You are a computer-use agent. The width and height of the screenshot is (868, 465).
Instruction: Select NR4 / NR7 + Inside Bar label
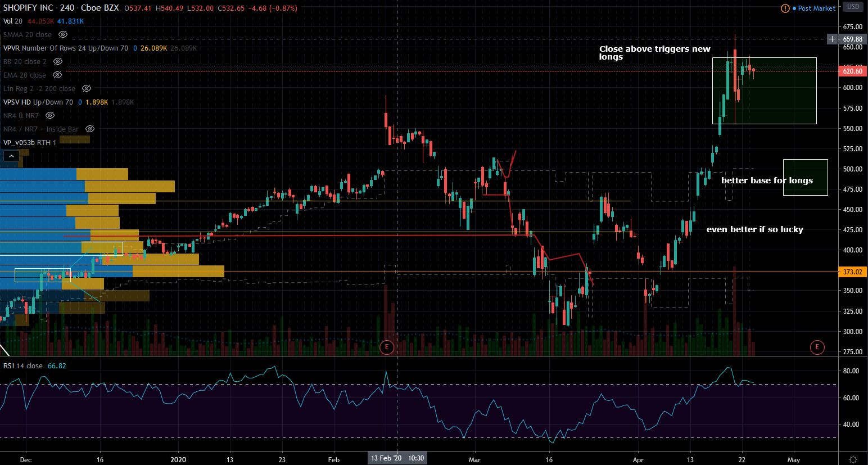point(41,129)
